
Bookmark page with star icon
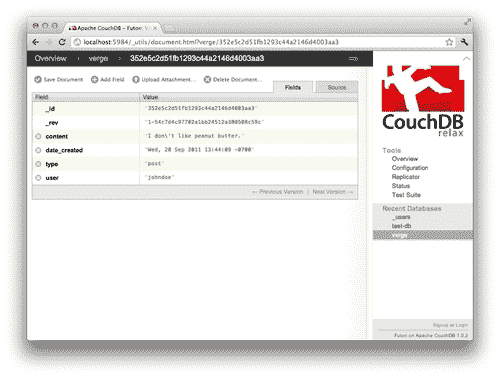click(x=449, y=42)
